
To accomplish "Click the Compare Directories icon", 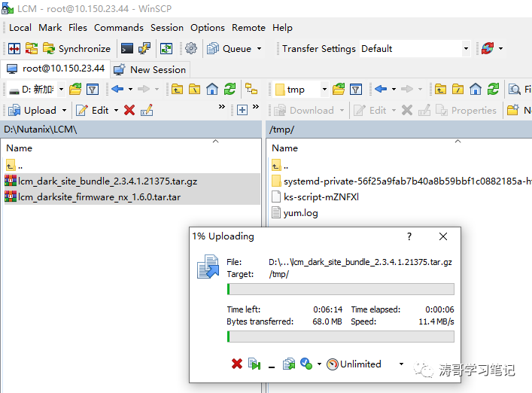I will 32,48.
